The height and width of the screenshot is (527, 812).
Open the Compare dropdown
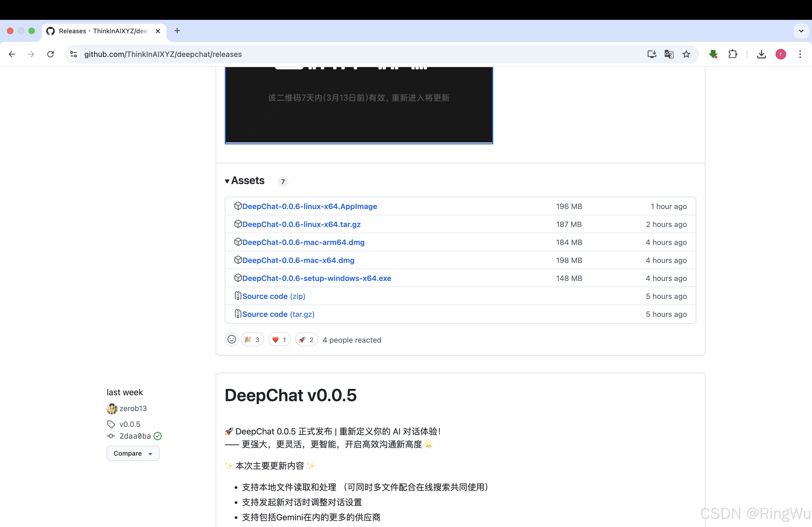[x=133, y=453]
